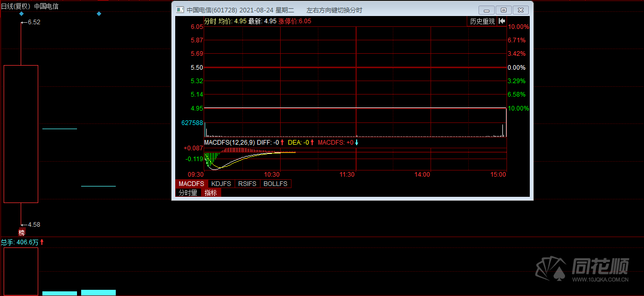Click the -0.119 MACD scale label
Image resolution: width=644 pixels, height=296 pixels.
coord(194,159)
